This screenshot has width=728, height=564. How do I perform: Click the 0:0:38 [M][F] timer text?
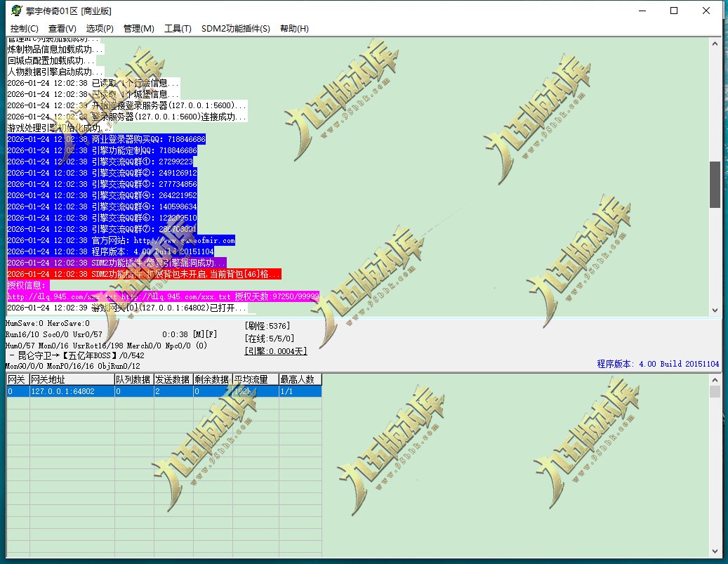tap(190, 334)
